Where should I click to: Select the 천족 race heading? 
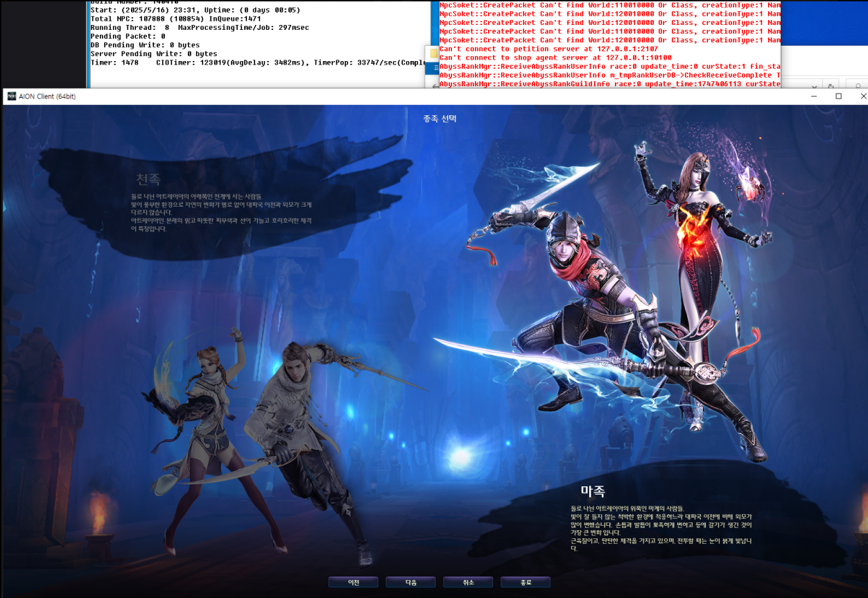coord(148,180)
